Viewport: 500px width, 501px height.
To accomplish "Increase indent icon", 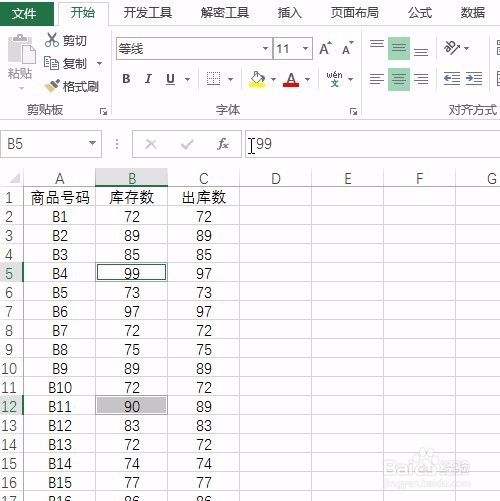I will [x=474, y=79].
